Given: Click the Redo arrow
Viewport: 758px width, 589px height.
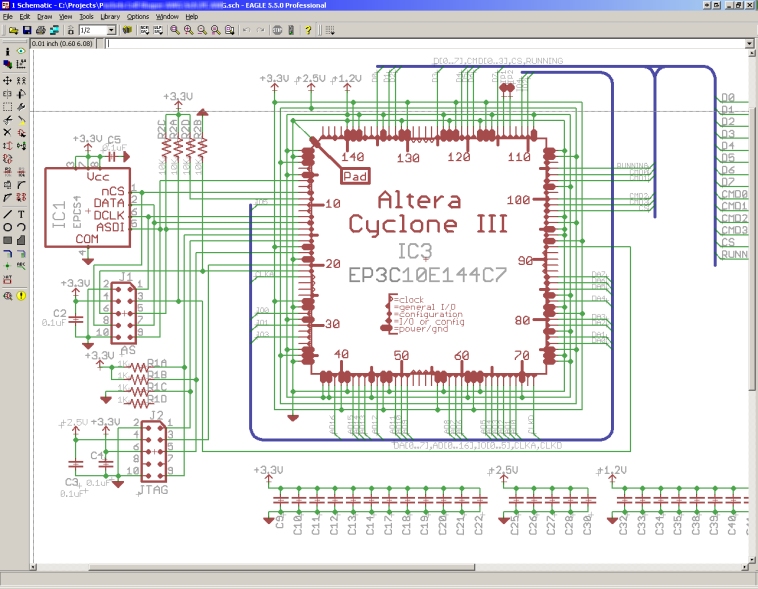Looking at the screenshot, I should pos(260,30).
